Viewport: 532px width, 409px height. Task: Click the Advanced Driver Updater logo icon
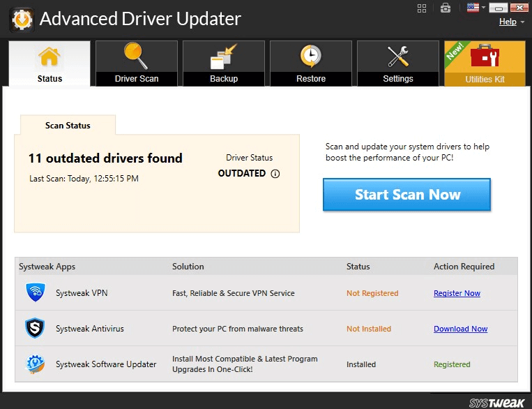point(21,19)
